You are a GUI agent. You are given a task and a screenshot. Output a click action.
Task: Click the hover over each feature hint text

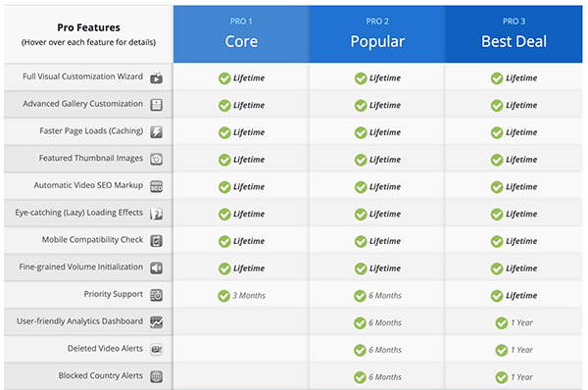point(88,42)
